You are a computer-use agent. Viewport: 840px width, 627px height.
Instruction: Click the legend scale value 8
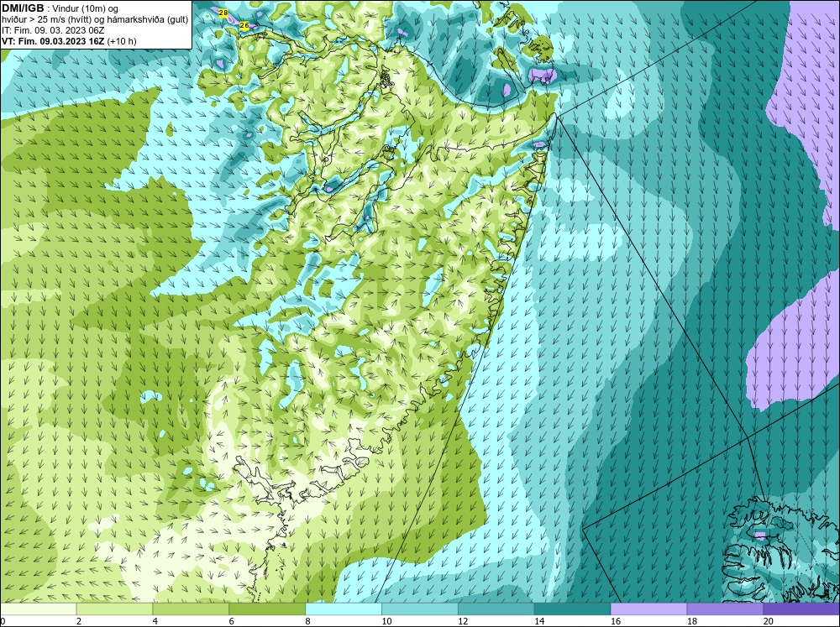[308, 621]
